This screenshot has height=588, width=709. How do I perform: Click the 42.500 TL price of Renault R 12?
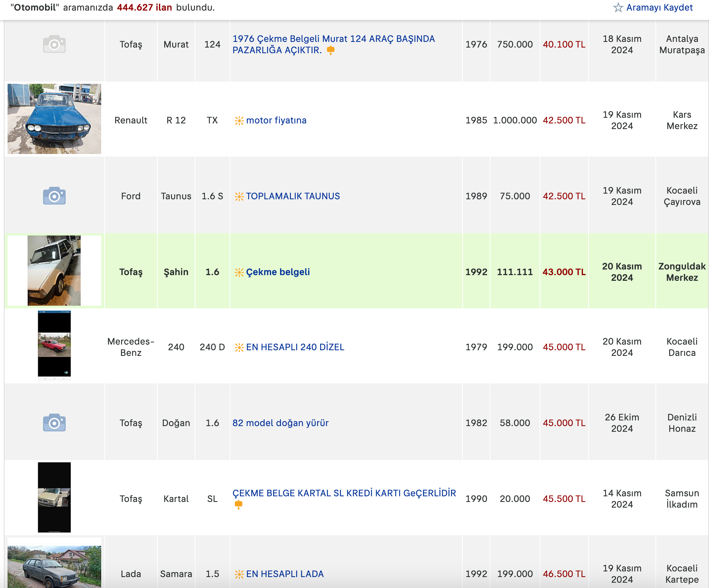tap(564, 120)
